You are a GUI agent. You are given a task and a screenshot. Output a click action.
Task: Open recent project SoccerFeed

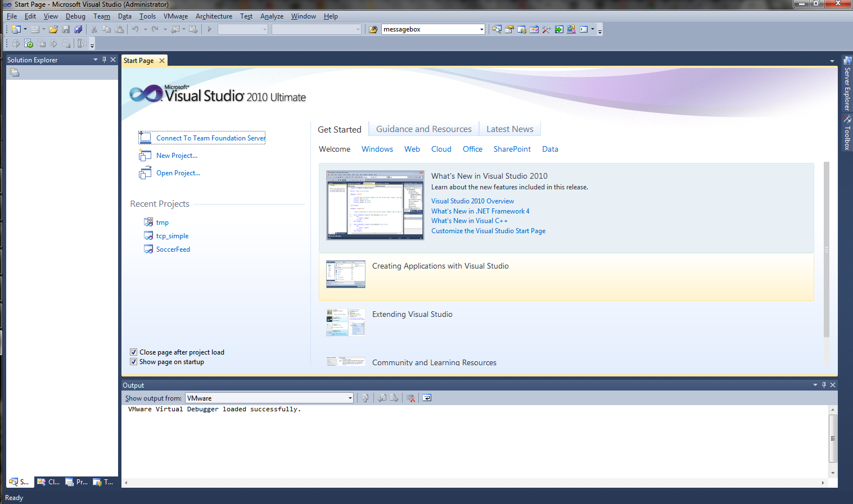(173, 249)
